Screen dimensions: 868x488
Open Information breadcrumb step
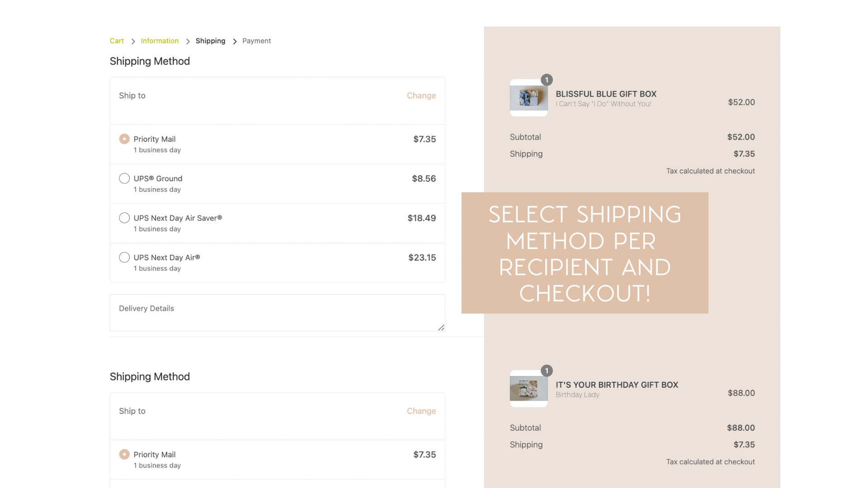(160, 41)
